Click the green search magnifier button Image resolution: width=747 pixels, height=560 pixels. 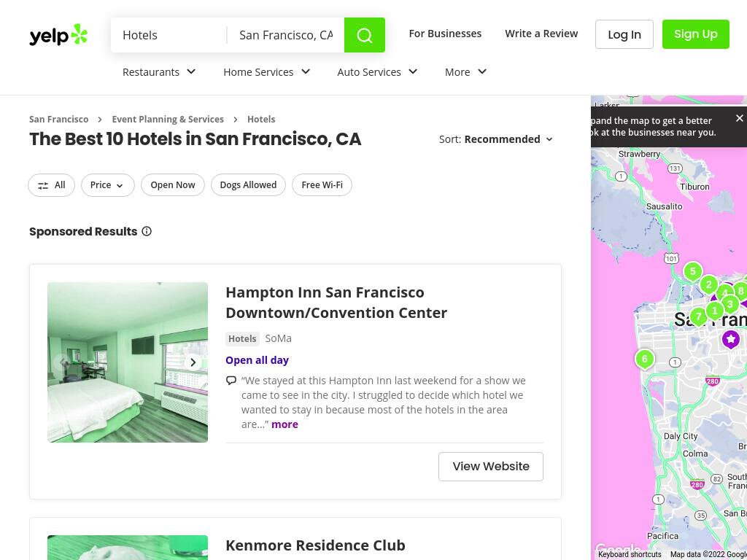[x=365, y=35]
